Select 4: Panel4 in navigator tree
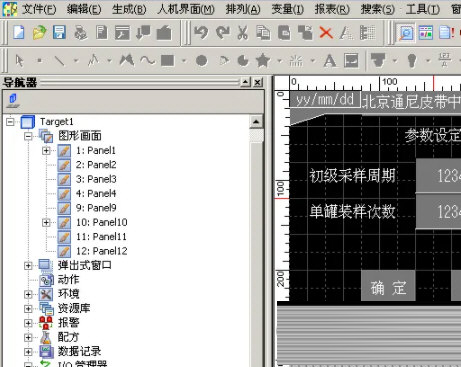 click(96, 193)
